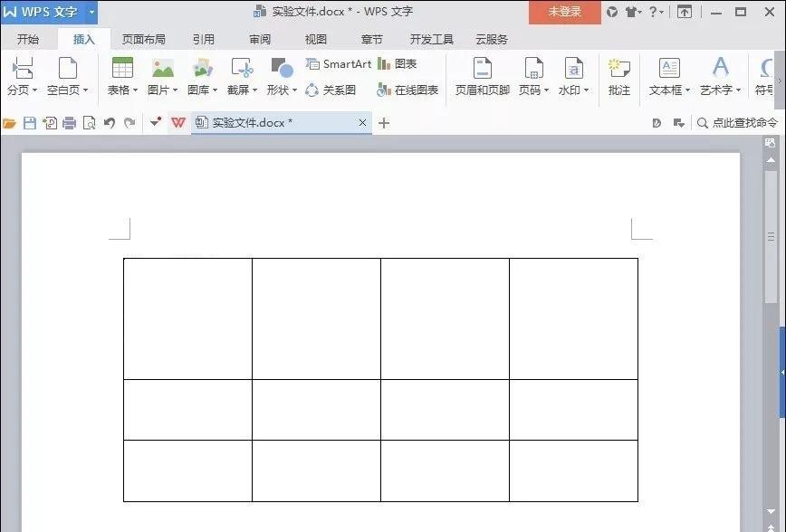This screenshot has width=786, height=532.
Task: Insert a page break with 分页 icon
Action: pyautogui.click(x=23, y=69)
